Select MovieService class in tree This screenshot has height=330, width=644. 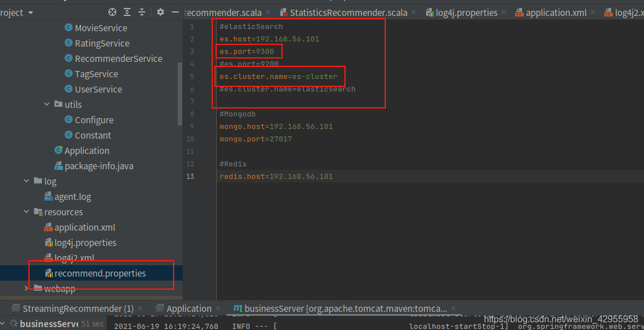coord(100,28)
